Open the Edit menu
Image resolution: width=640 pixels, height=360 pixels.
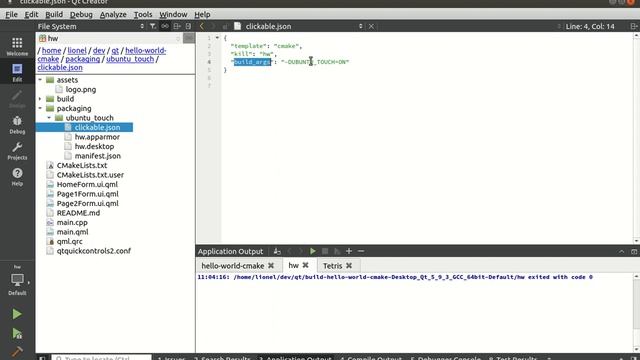click(31, 14)
